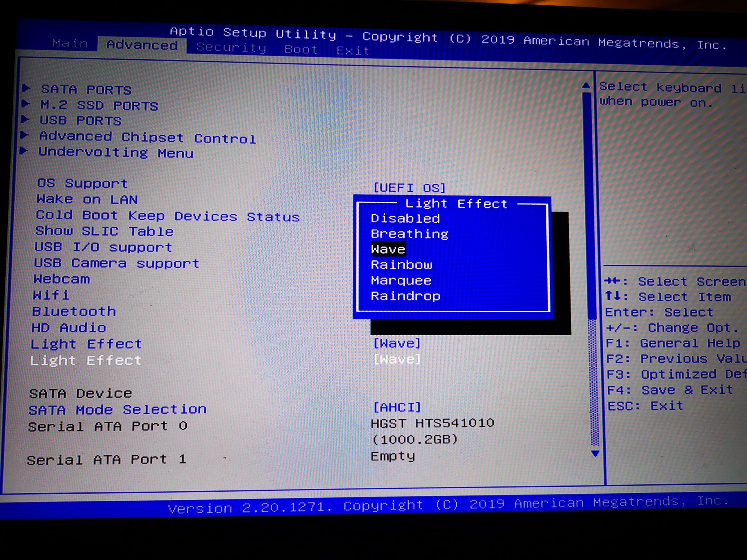Expand the SATA PORTS submenu arrow
This screenshot has height=560, width=747.
pyautogui.click(x=26, y=88)
